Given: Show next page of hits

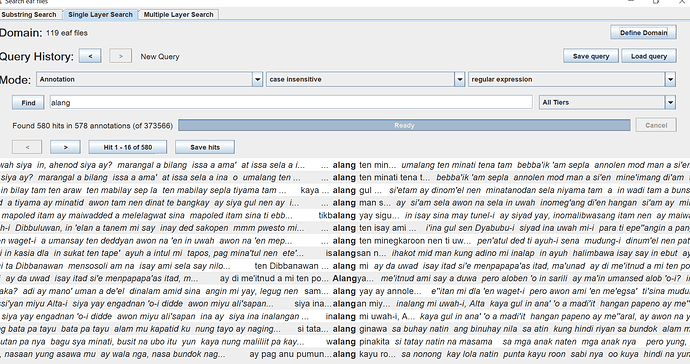Looking at the screenshot, I should coord(66,147).
